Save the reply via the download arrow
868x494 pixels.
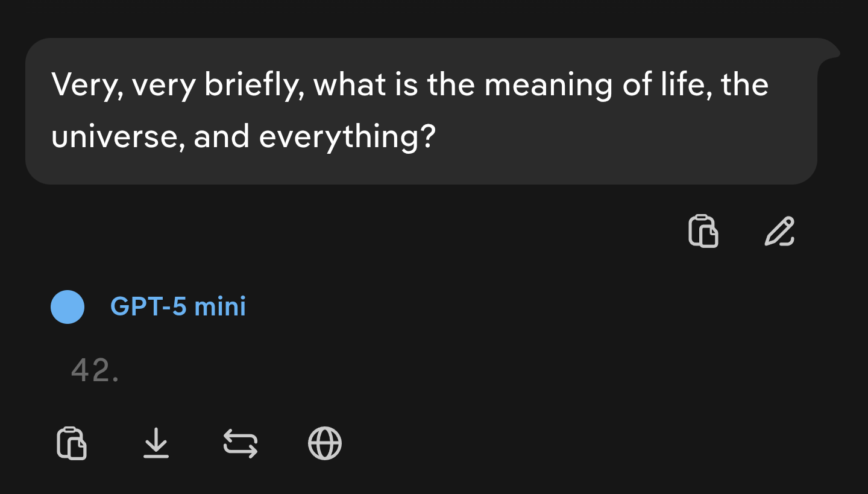tap(156, 443)
